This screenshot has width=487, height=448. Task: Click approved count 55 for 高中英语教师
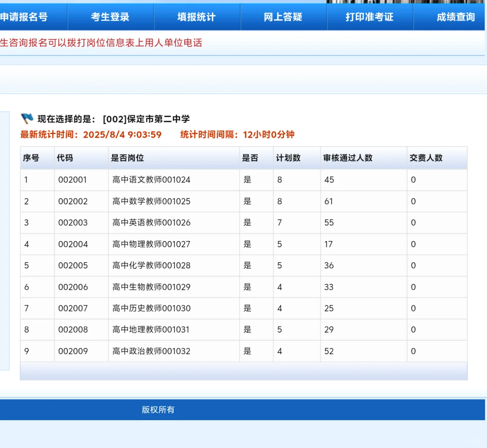pos(329,223)
